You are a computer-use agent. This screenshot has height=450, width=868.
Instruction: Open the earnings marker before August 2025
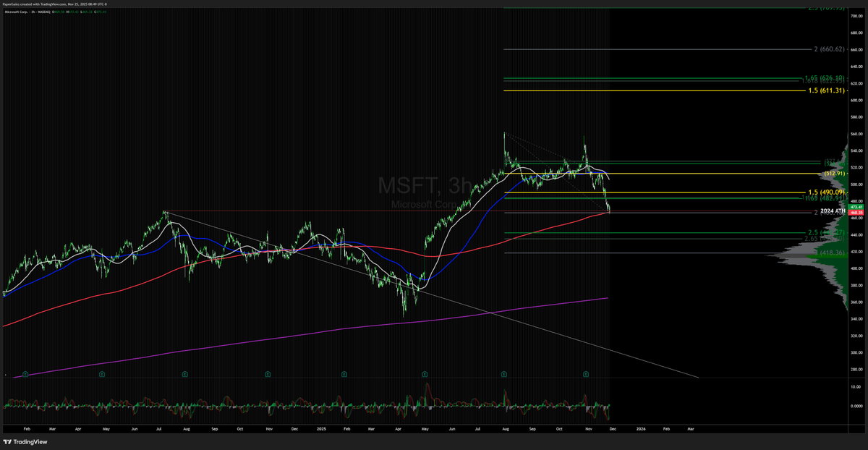pos(504,374)
